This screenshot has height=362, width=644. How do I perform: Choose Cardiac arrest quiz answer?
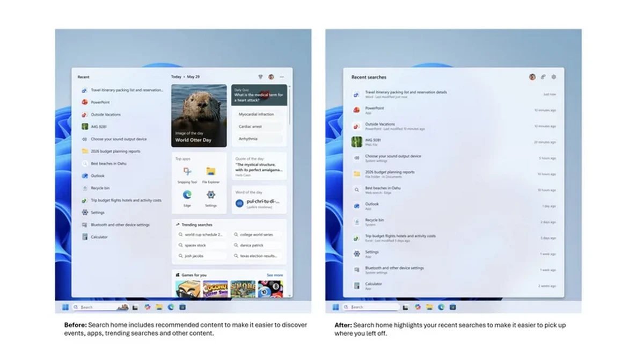coord(260,126)
